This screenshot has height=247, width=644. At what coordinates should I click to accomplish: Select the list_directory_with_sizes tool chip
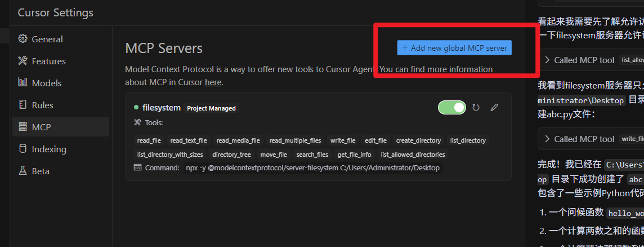171,155
